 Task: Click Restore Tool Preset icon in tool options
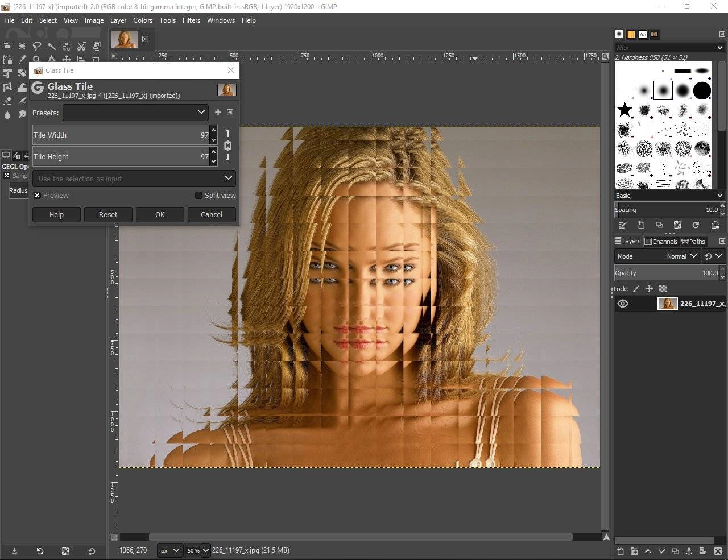40,551
